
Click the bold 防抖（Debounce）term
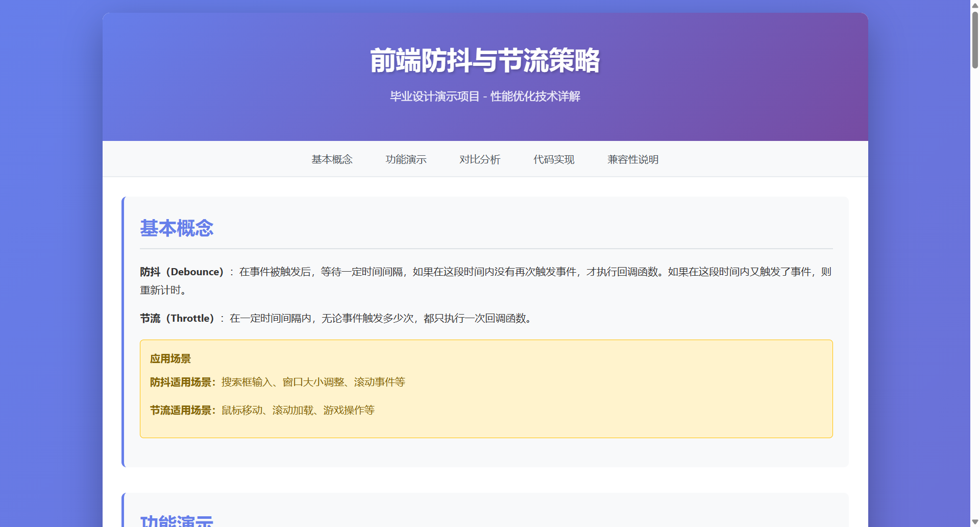[x=182, y=272]
